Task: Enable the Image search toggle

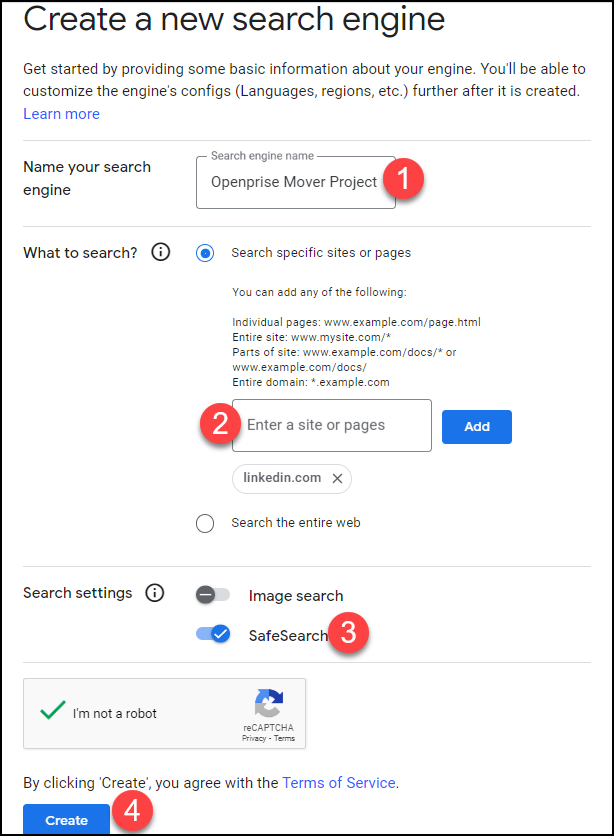Action: [x=212, y=595]
